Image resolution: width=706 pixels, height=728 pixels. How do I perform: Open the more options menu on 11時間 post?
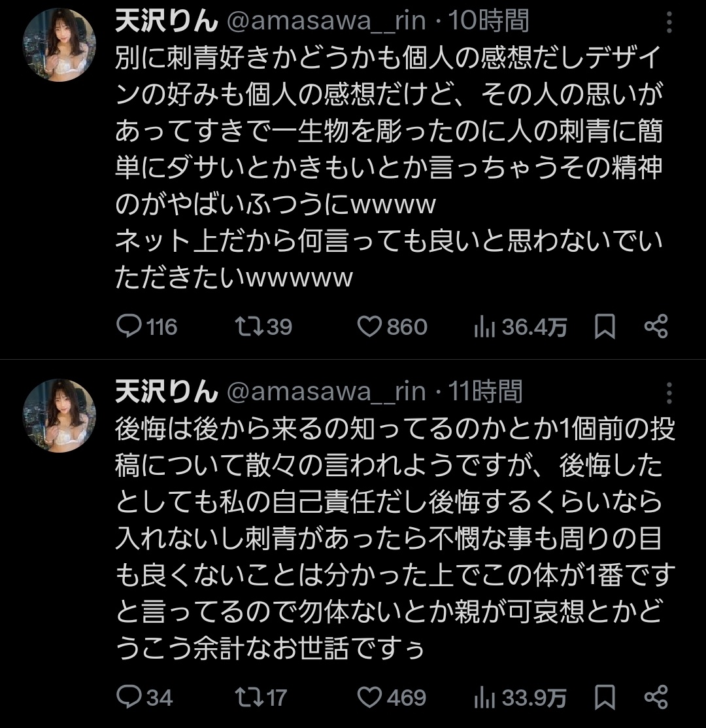[669, 392]
